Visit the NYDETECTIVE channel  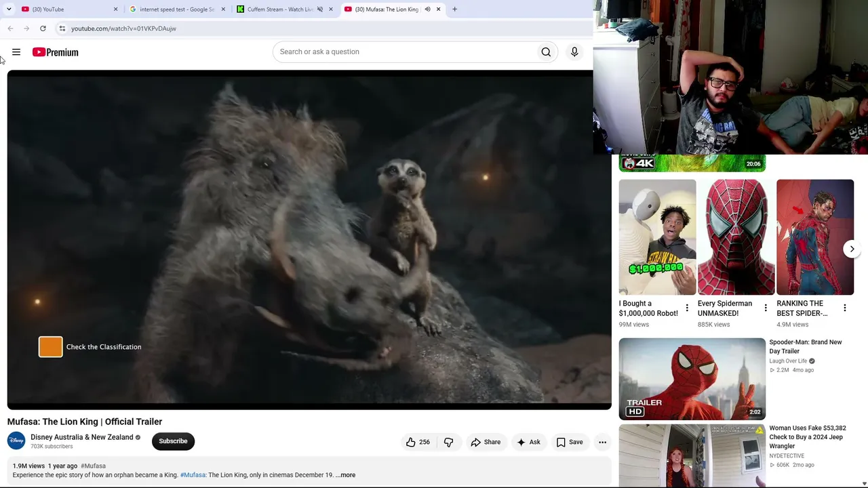[787, 456]
